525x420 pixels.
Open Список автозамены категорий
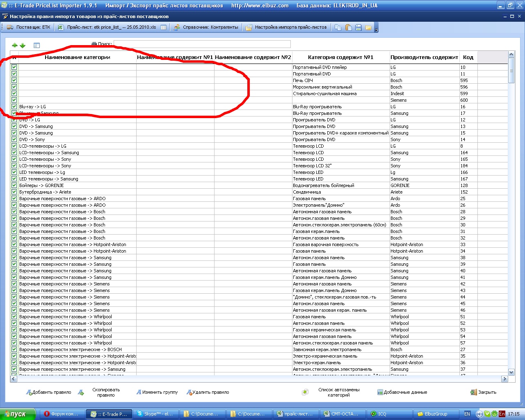[331, 392]
